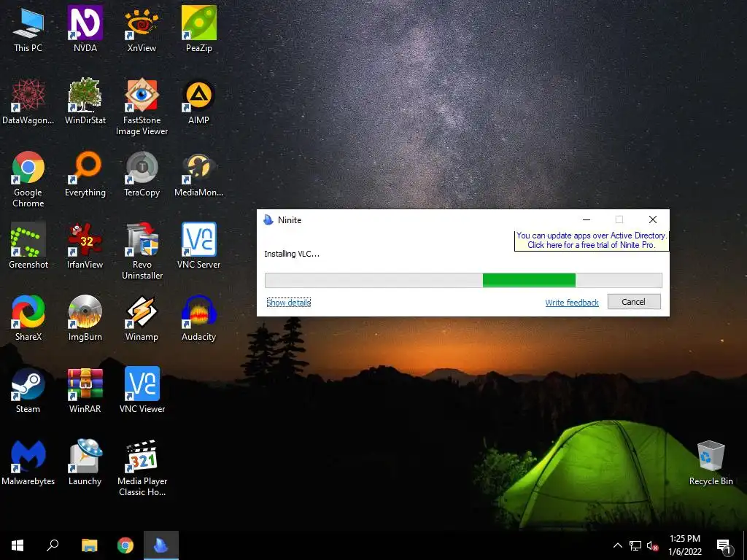This screenshot has height=560, width=747.
Task: Click the TeraCopy desktop icon
Action: click(142, 174)
